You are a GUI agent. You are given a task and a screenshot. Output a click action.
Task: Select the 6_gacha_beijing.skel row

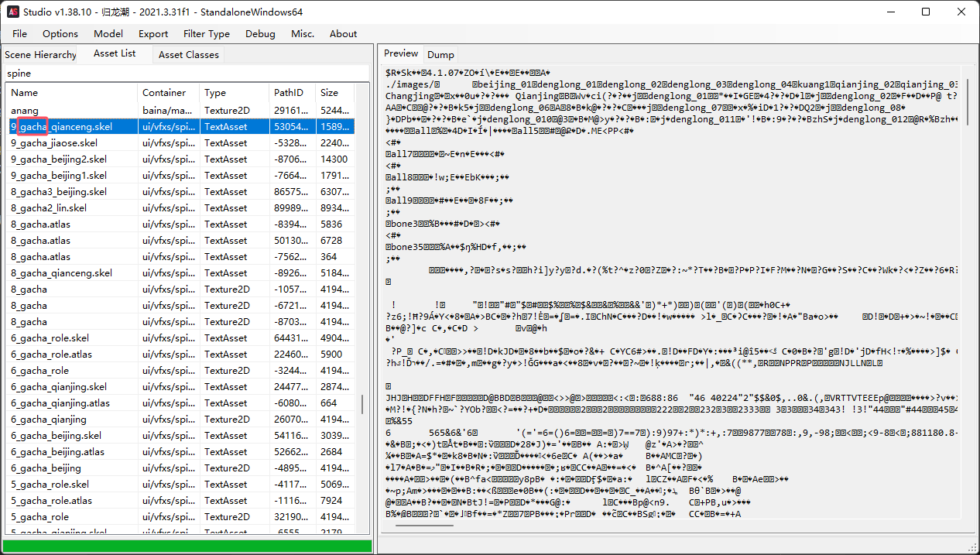coord(181,435)
